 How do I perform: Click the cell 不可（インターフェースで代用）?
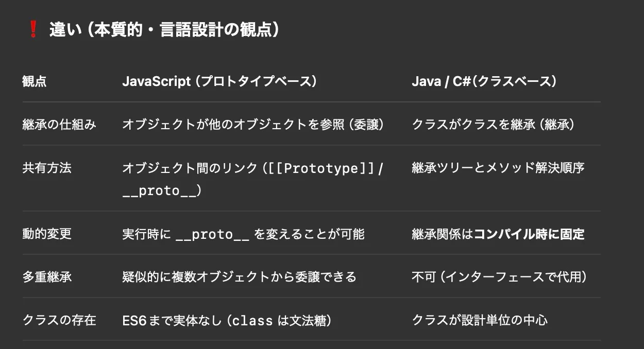click(x=499, y=277)
